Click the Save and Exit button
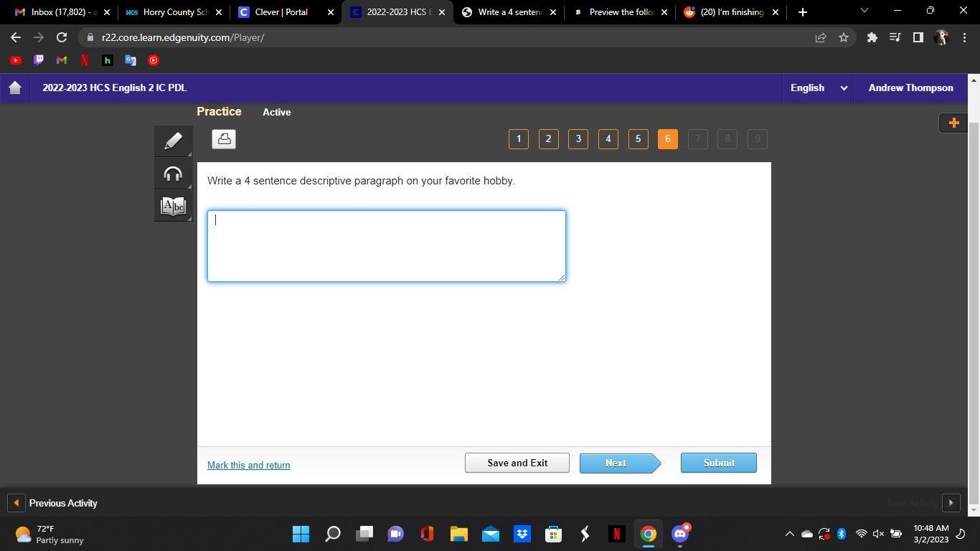 coord(517,463)
